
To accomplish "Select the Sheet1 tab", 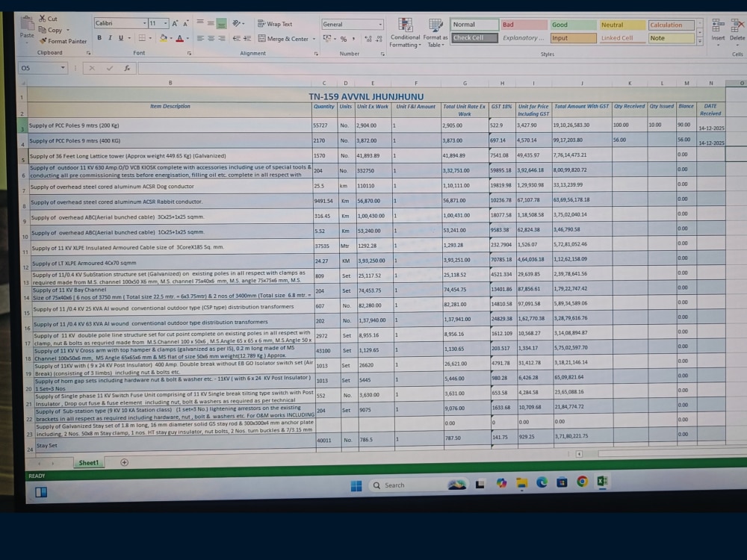I will [x=89, y=462].
